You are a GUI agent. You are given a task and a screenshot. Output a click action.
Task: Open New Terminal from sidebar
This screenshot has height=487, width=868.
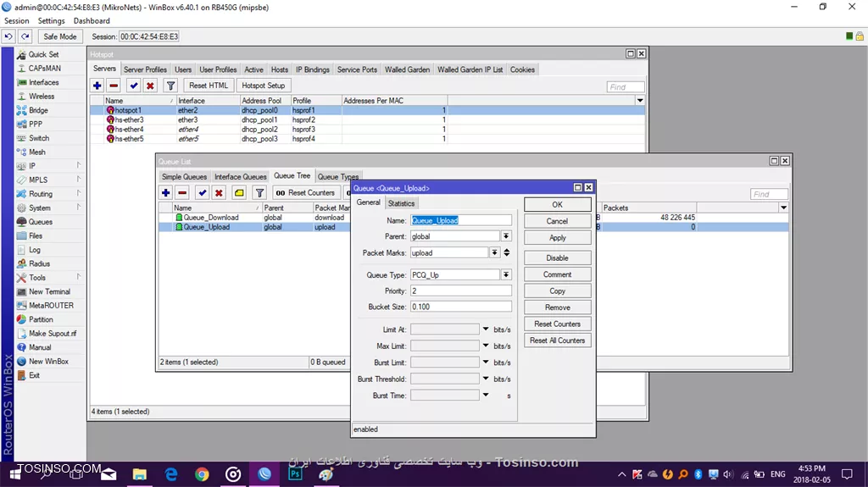pos(49,291)
